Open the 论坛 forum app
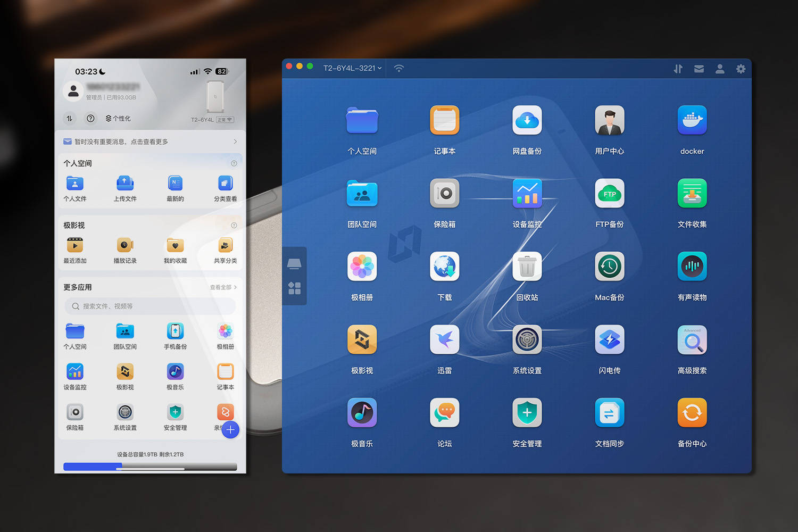 444,413
